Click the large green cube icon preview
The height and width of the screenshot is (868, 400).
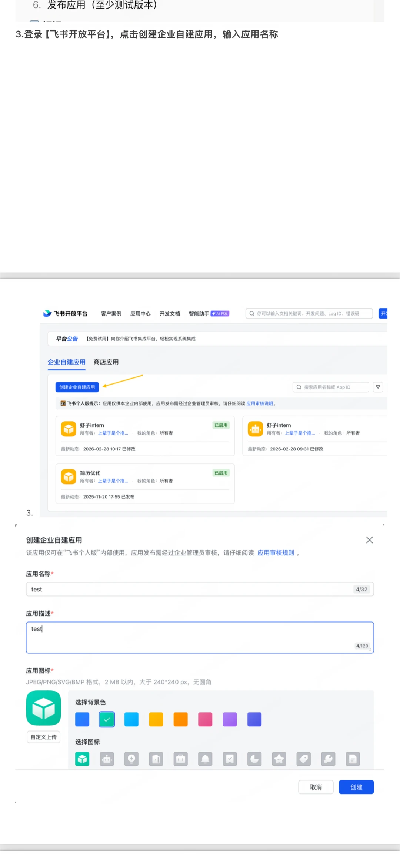[x=44, y=708]
